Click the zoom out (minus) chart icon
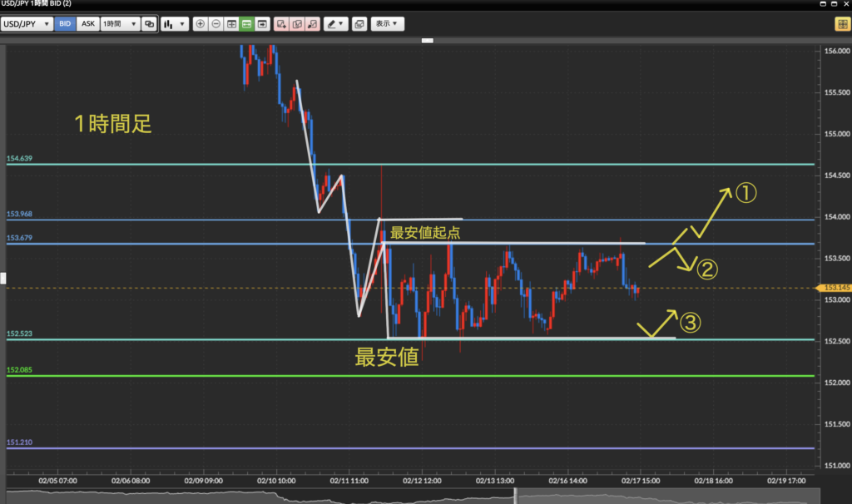 tap(215, 24)
